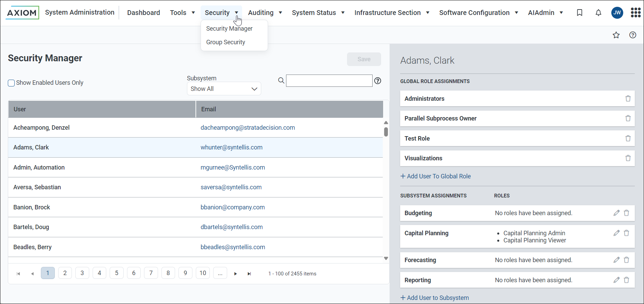Open the apps grid launcher
The height and width of the screenshot is (304, 644).
(635, 13)
